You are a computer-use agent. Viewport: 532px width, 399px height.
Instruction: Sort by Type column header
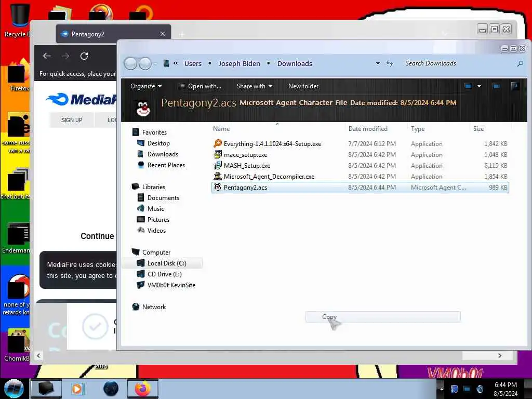pyautogui.click(x=418, y=129)
